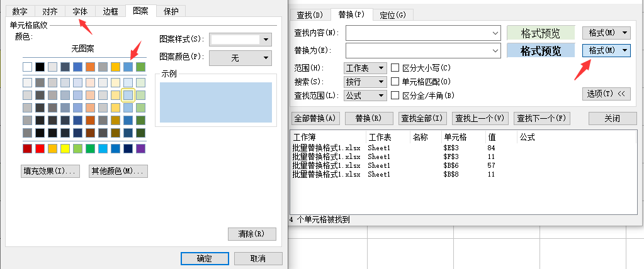Open the 定位(G) tab
644x269 pixels.
pyautogui.click(x=393, y=15)
